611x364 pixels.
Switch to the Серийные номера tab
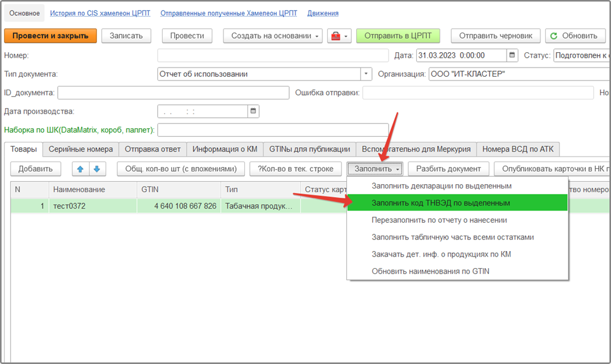pos(80,149)
